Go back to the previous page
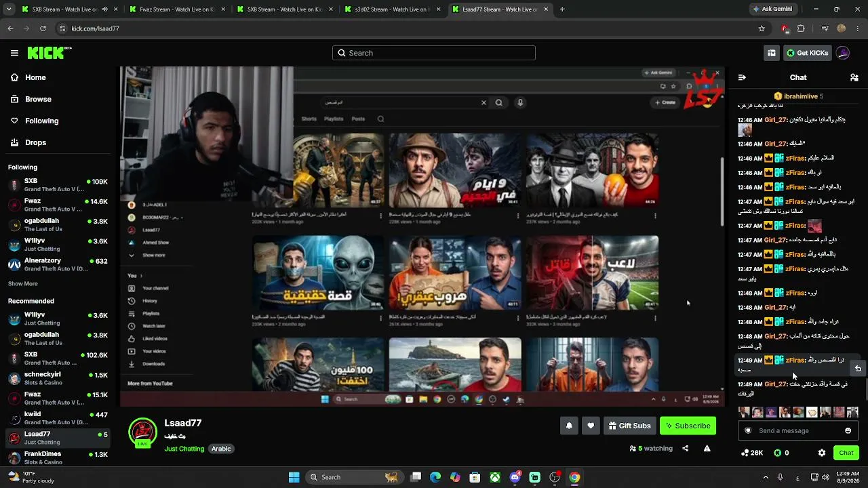Viewport: 868px width, 488px height. pos(10,28)
